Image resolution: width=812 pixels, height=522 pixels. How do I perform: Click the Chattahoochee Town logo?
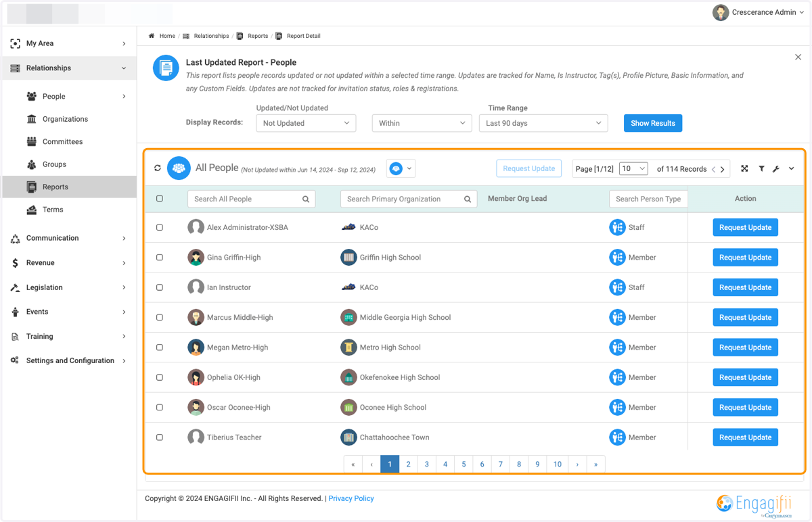coord(348,437)
